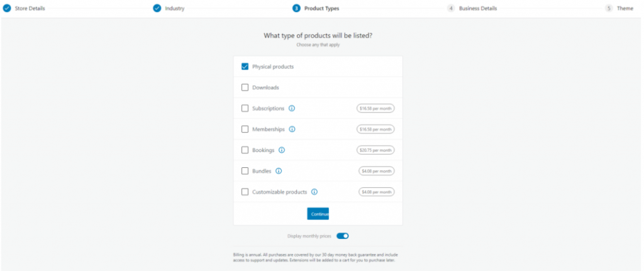Open the Customizable products info icon
The width and height of the screenshot is (644, 271).
pyautogui.click(x=314, y=192)
